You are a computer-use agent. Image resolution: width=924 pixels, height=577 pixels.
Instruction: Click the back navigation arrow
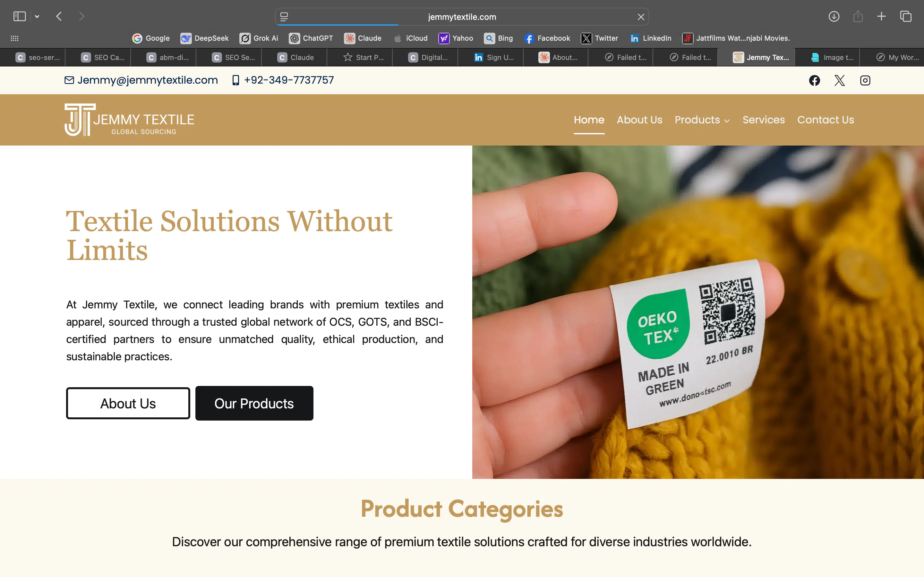tap(59, 16)
